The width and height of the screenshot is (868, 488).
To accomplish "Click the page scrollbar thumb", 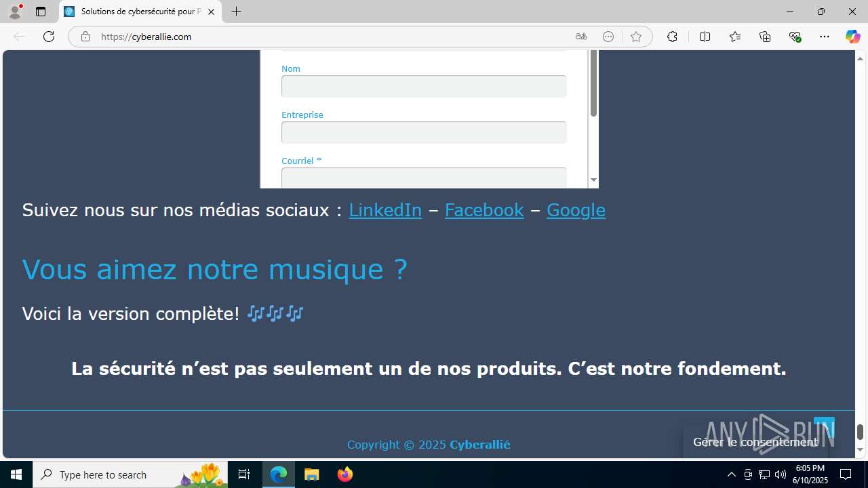I will [x=860, y=432].
